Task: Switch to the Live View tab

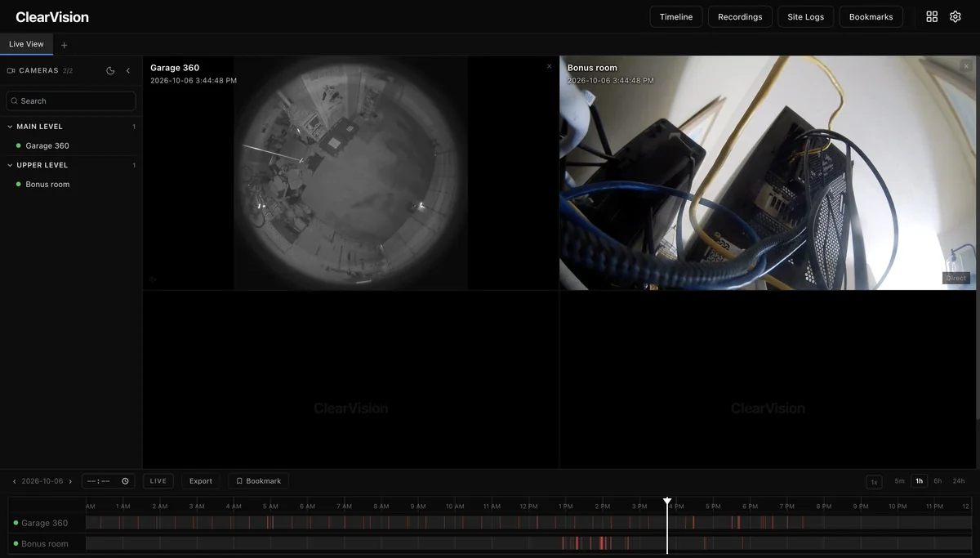Action: click(26, 44)
